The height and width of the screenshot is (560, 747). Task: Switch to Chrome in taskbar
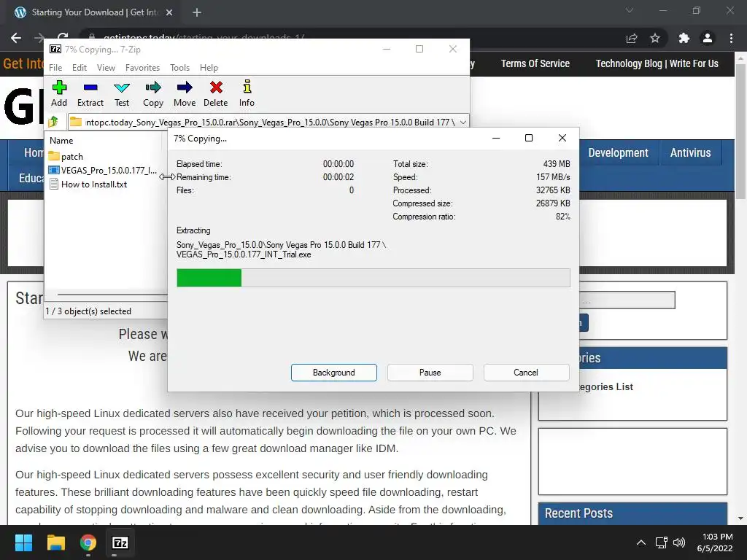point(88,542)
